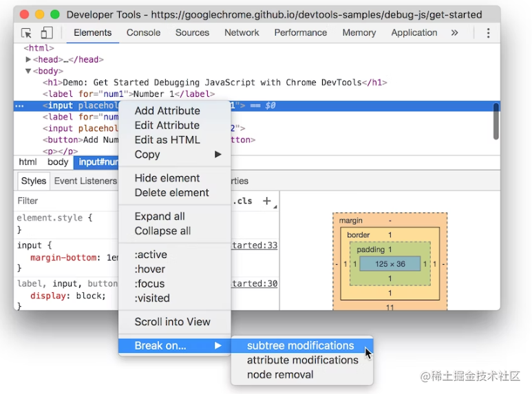This screenshot has height=394, width=532.
Task: Activate the inspect element picker icon
Action: (x=26, y=33)
